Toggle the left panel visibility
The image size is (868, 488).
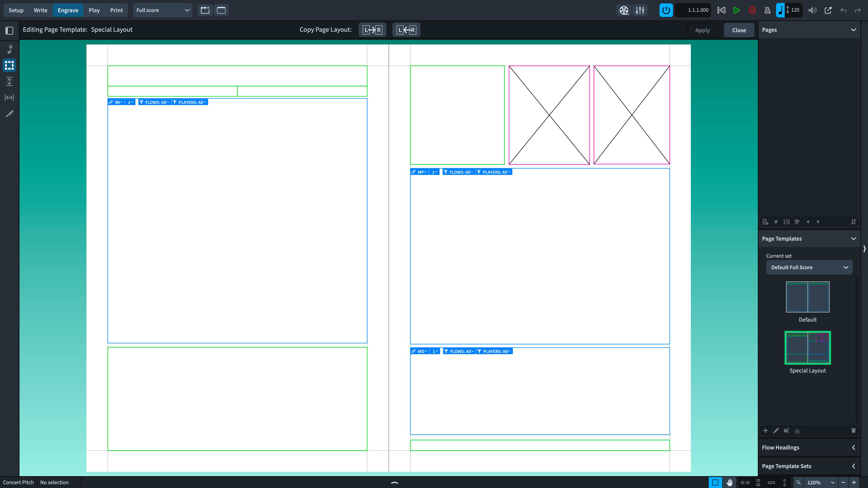(10, 30)
